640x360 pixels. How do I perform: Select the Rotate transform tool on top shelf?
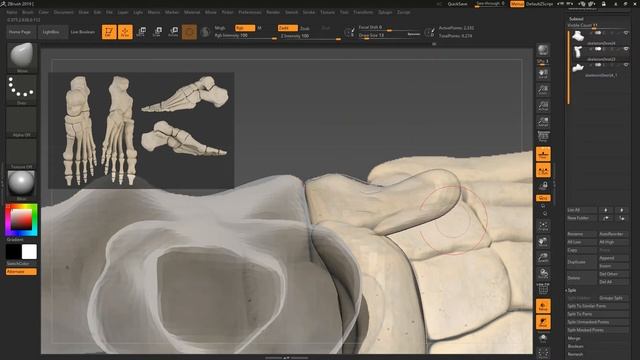(173, 32)
